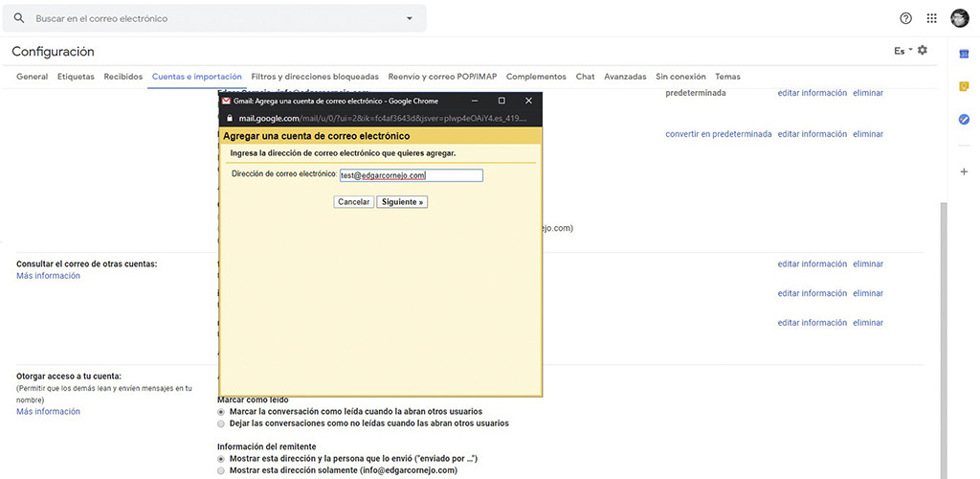Click the search mail input field
The height and width of the screenshot is (479, 980).
click(x=215, y=19)
